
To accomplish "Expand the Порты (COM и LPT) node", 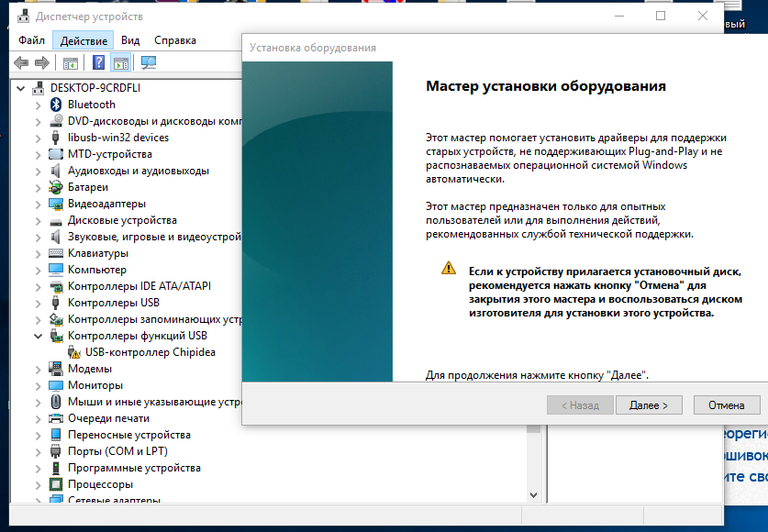I will coord(38,451).
